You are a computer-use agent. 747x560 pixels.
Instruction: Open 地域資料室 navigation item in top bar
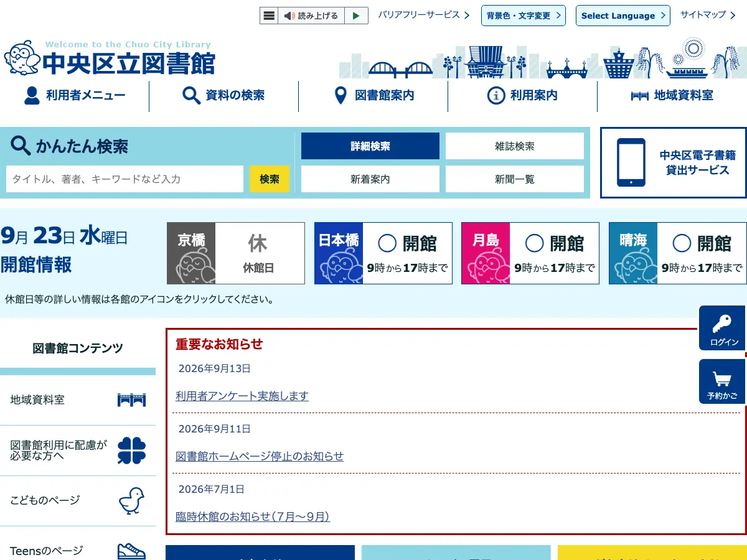pyautogui.click(x=672, y=96)
